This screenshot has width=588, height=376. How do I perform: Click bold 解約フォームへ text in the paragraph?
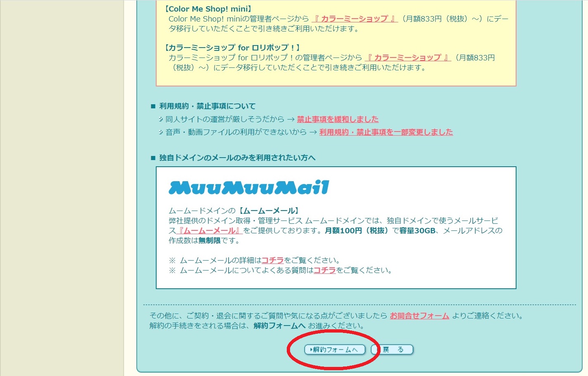[279, 326]
